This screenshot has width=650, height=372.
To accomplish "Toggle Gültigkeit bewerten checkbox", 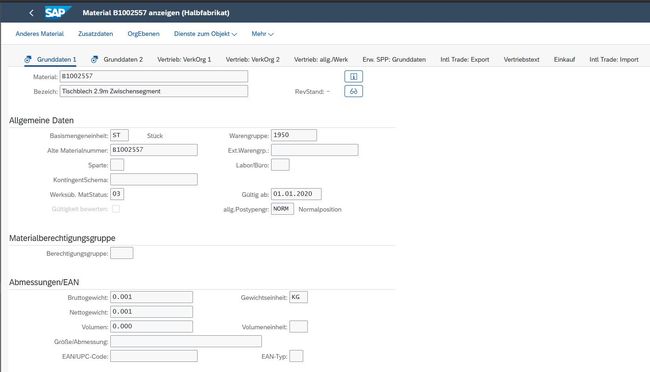I will pos(116,209).
